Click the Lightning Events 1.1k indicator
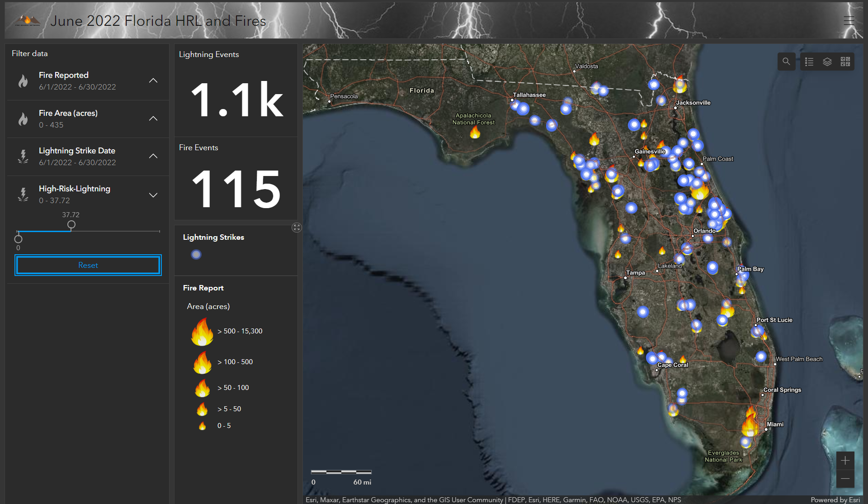Image resolution: width=868 pixels, height=504 pixels. point(236,100)
